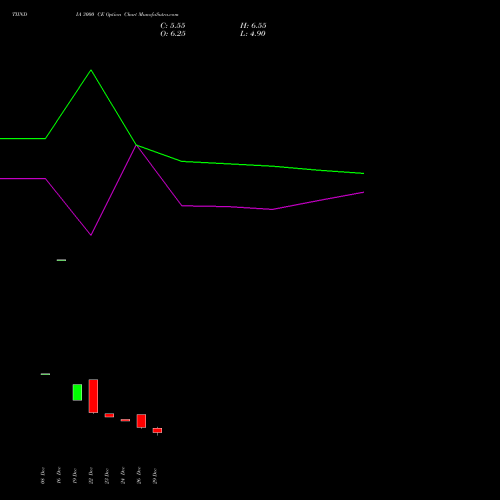Click where green and purple lines meet

coord(136,145)
